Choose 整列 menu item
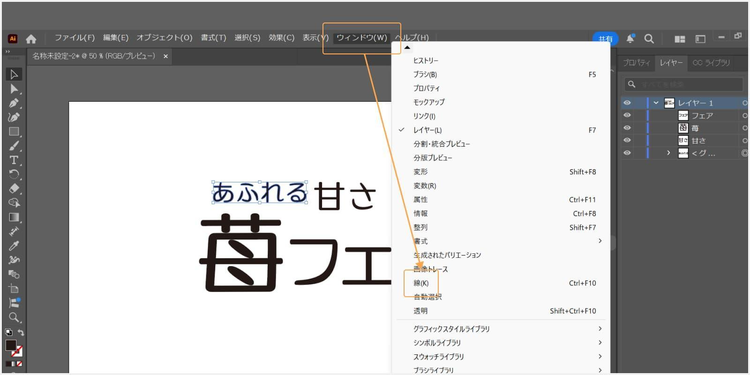Screen dimensions: 750x375 point(501,227)
